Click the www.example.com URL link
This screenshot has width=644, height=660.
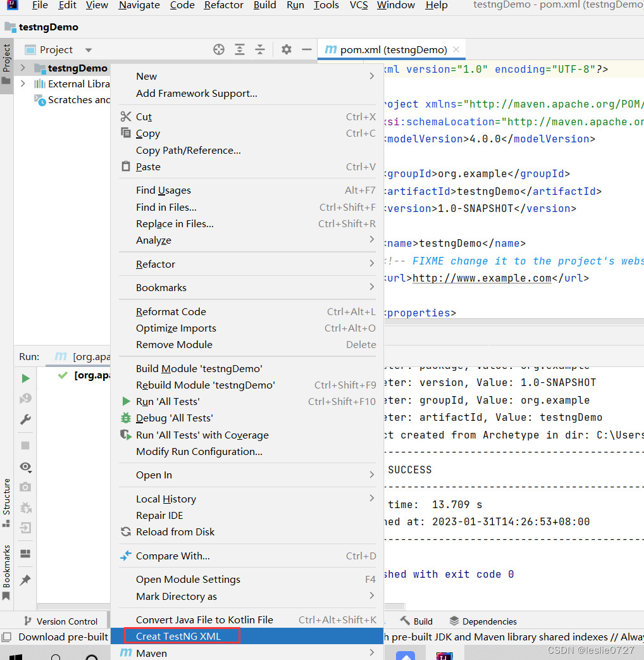481,278
